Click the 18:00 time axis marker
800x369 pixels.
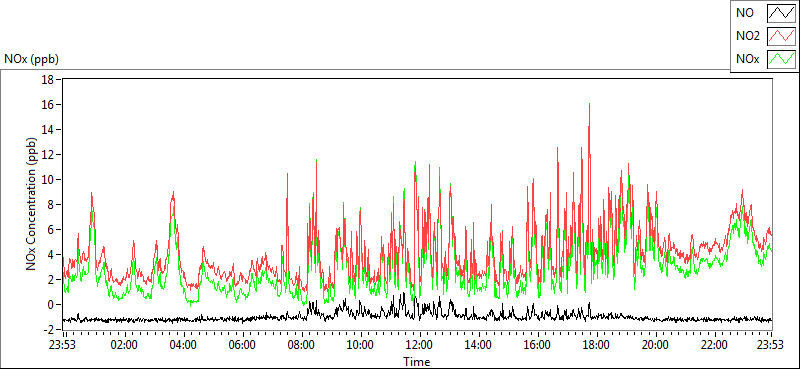tap(596, 344)
